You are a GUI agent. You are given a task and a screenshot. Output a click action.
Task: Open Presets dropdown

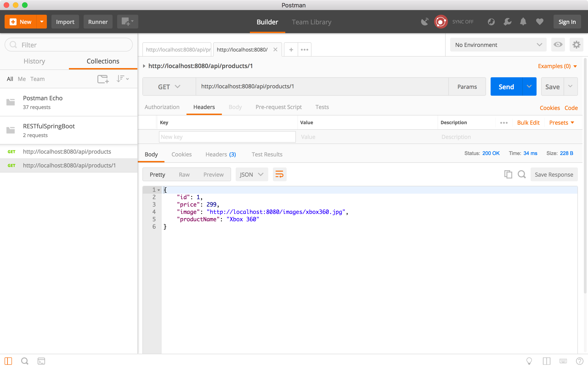pyautogui.click(x=562, y=123)
